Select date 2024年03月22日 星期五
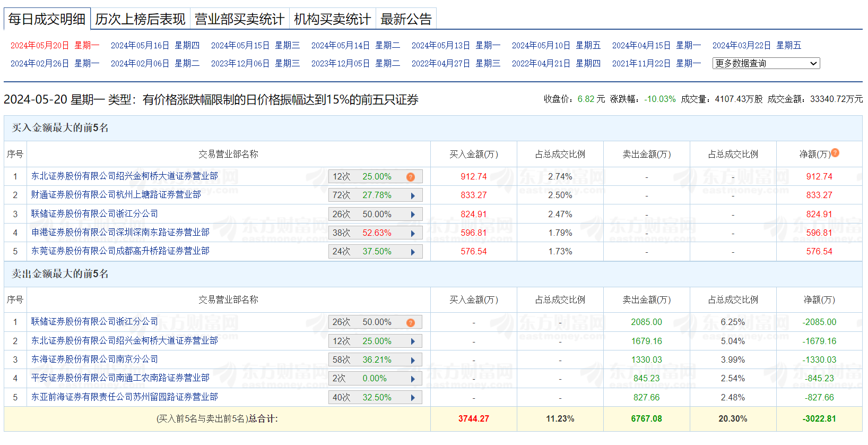The height and width of the screenshot is (445, 868). click(x=757, y=46)
